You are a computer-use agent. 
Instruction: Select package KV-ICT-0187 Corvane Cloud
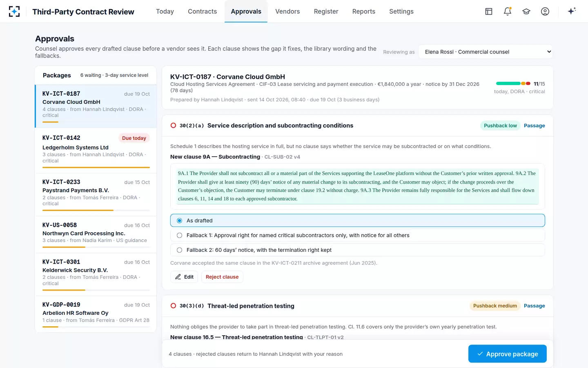tap(96, 106)
